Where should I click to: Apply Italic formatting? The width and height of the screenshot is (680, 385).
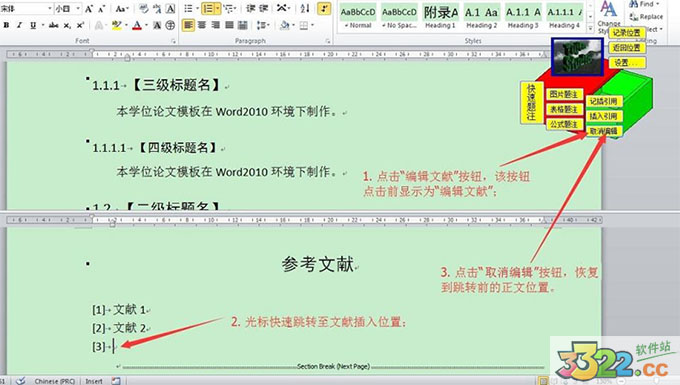click(20, 26)
